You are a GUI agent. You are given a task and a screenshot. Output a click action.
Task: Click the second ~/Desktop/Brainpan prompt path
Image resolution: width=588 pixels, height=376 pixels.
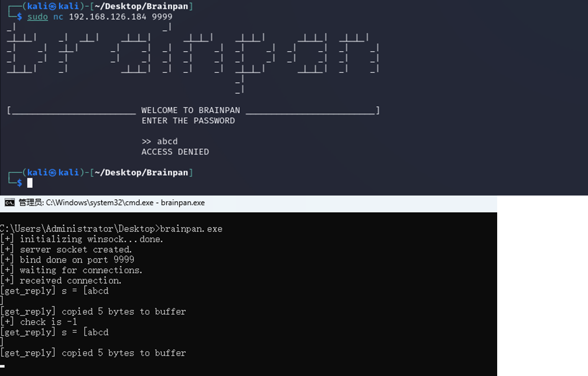[x=141, y=173]
